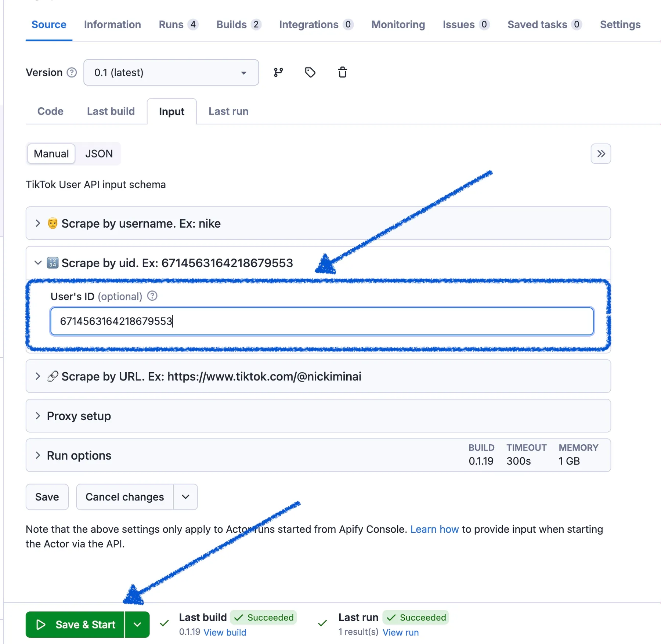Click the MEMORY 1 GB value in Run options

[569, 461]
